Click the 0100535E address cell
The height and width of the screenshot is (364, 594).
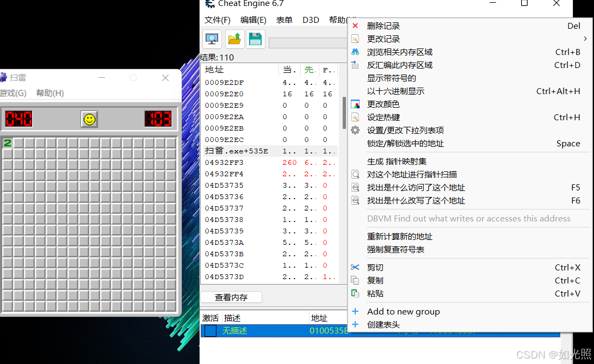click(329, 331)
